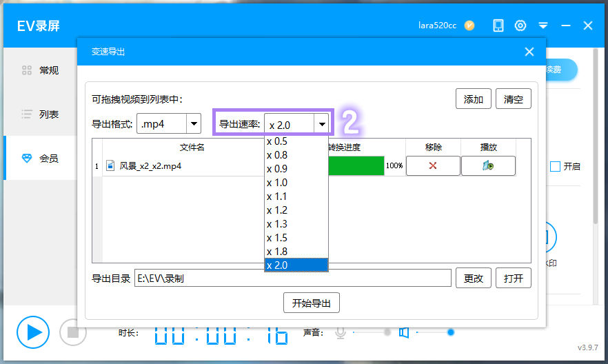This screenshot has height=364, width=608.
Task: Open the phone/tablet icon in title bar
Action: [498, 26]
